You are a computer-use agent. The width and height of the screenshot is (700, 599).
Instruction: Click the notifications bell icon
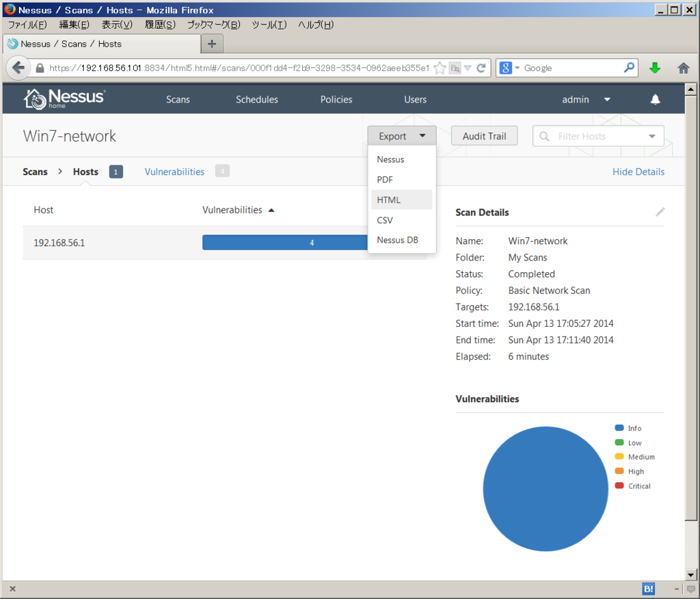coord(655,99)
